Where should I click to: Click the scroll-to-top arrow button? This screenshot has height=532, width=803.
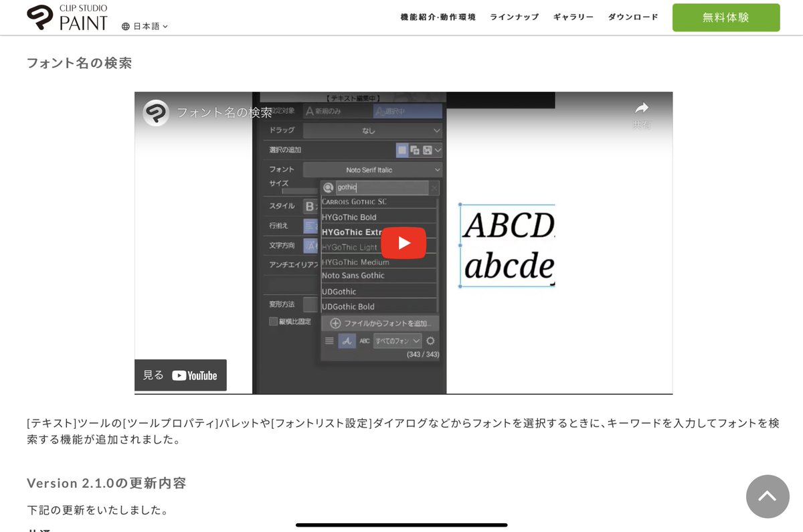tap(768, 497)
